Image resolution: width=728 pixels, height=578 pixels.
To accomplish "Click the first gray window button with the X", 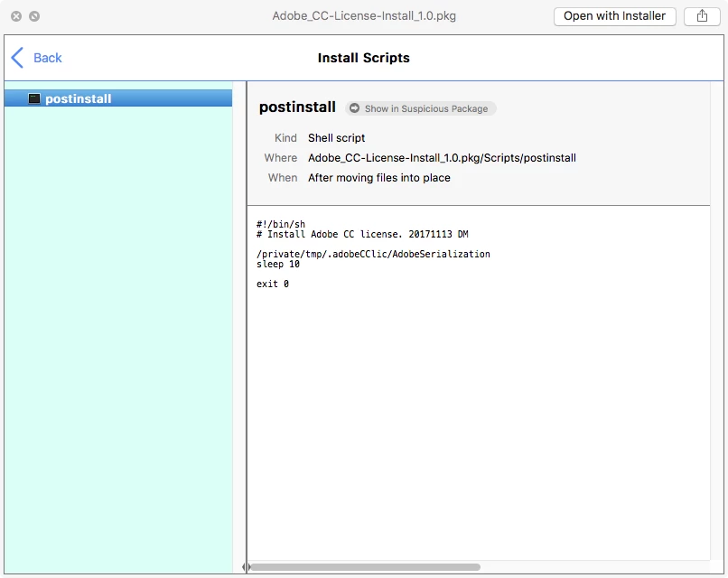I will (x=16, y=16).
